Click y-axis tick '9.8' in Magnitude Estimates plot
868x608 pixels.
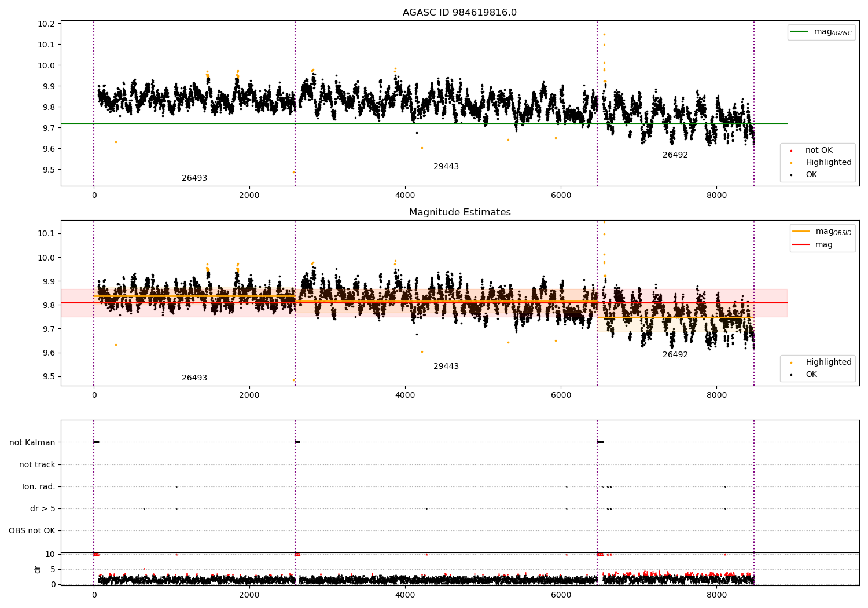click(49, 305)
